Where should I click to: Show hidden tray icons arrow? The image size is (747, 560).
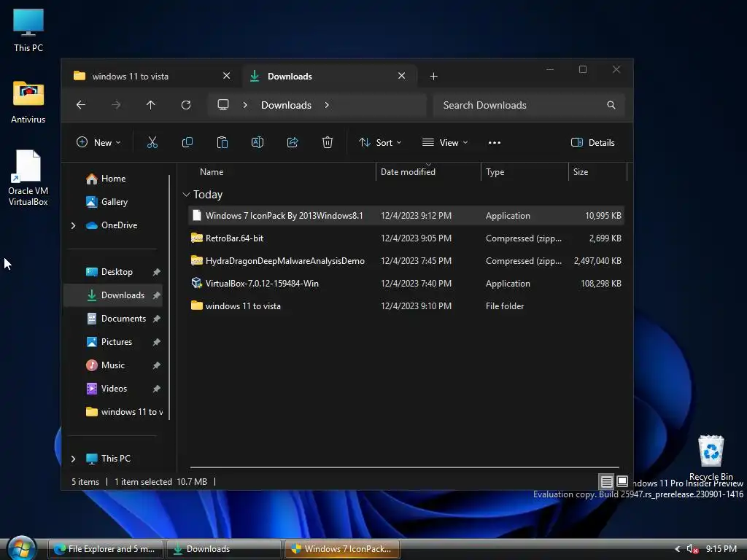678,549
